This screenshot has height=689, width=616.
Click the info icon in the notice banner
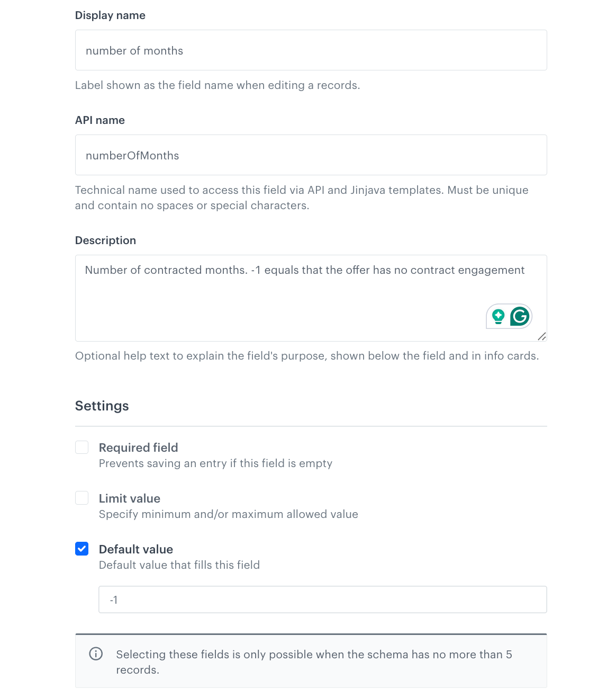tap(96, 654)
